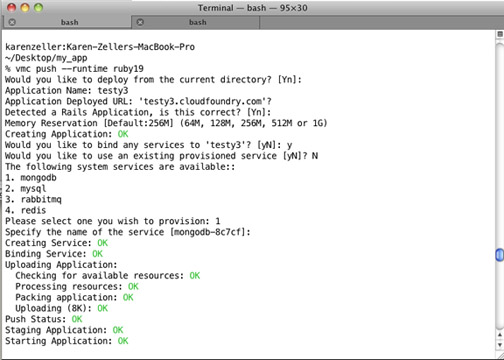
Task: Click the blue vertical scrollbar thumb
Action: pos(499,255)
